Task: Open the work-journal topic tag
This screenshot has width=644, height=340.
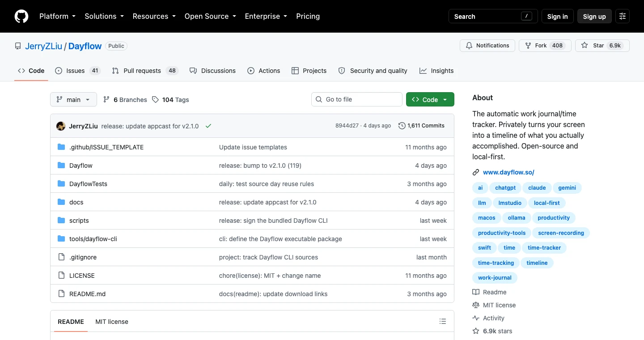Action: tap(495, 278)
